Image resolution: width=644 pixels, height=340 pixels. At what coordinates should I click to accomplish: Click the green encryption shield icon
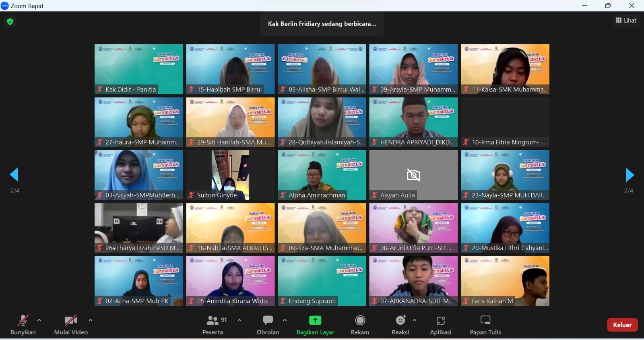tap(10, 21)
